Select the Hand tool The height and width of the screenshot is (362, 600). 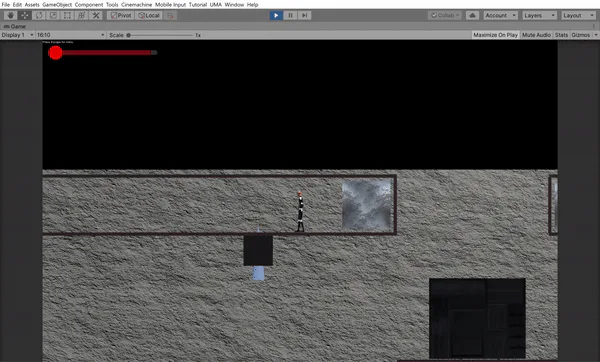11,15
